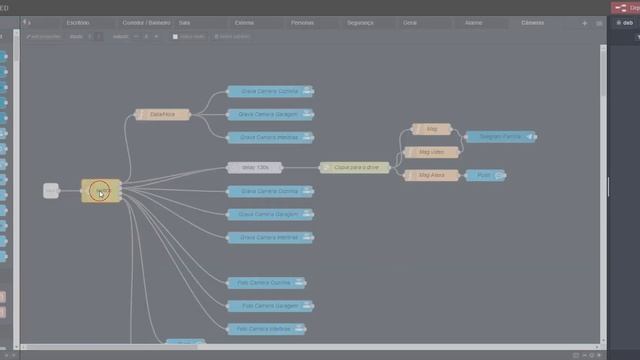Select Grava Camera Garagem node wired to Data/Hora
Viewport: 640px width, 360px height.
[x=270, y=114]
